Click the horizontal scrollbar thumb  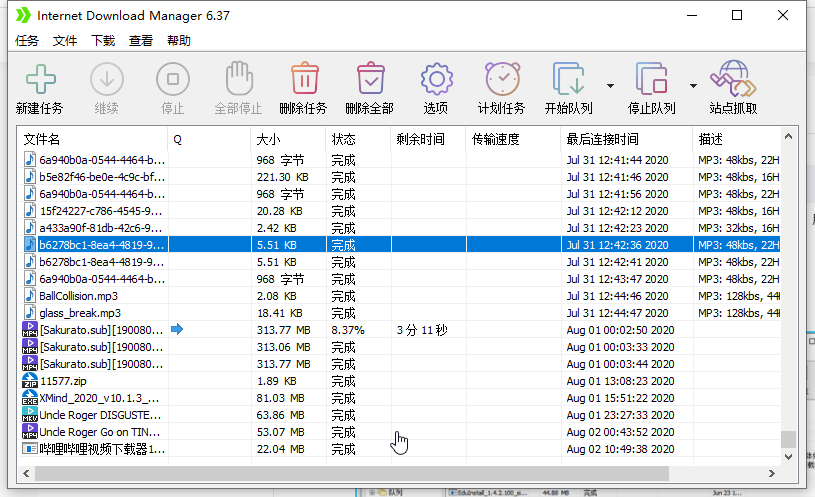352,474
